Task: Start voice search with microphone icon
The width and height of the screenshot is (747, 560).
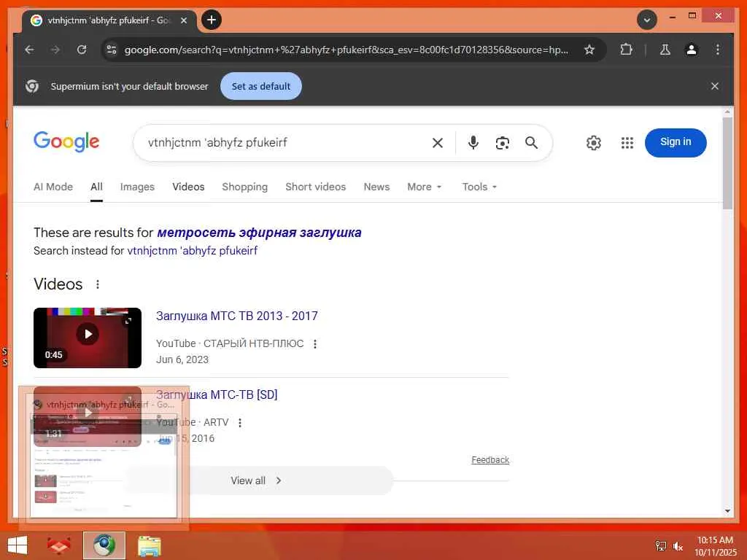Action: [473, 142]
